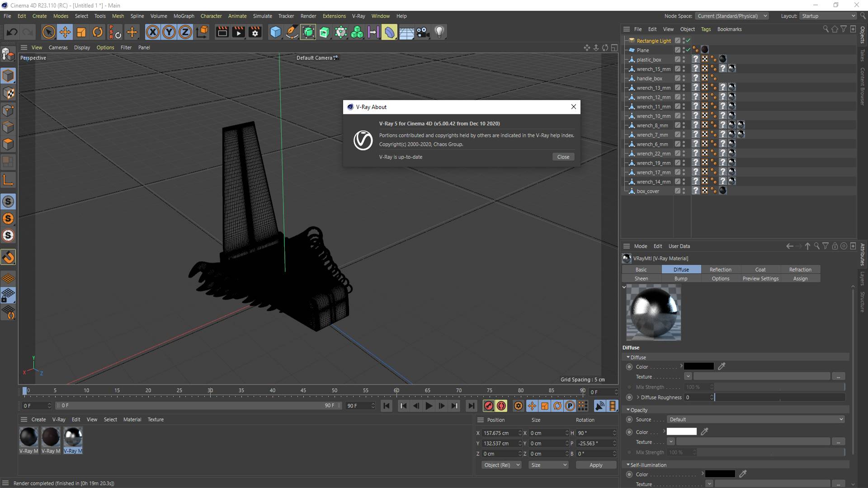This screenshot has width=868, height=488.
Task: Click the Apply button in coordinates
Action: [x=596, y=465]
